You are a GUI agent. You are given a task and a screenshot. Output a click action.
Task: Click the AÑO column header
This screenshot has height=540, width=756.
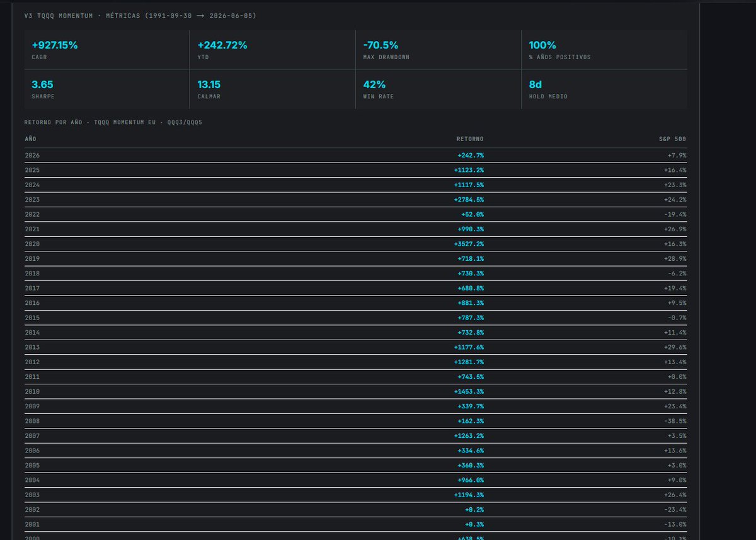[31, 139]
